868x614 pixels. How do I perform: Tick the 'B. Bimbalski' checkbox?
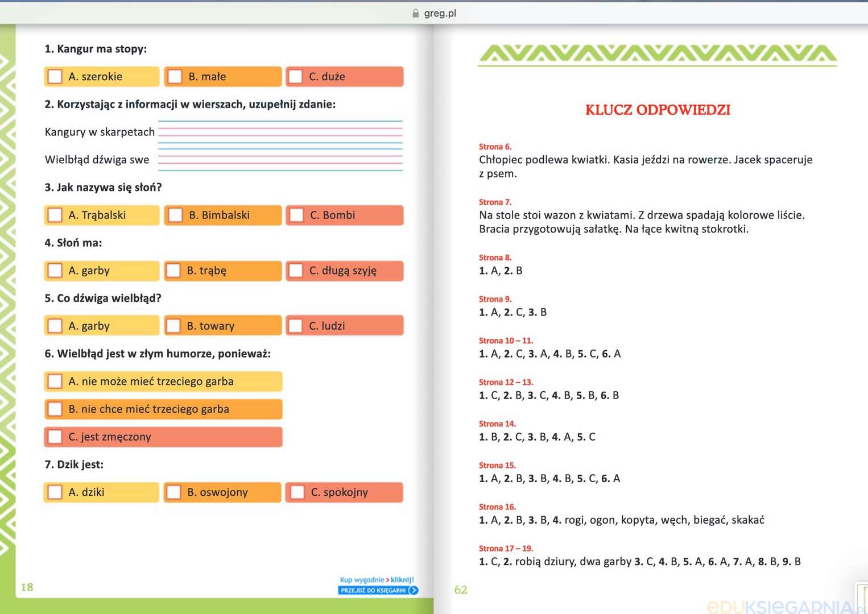pos(175,215)
